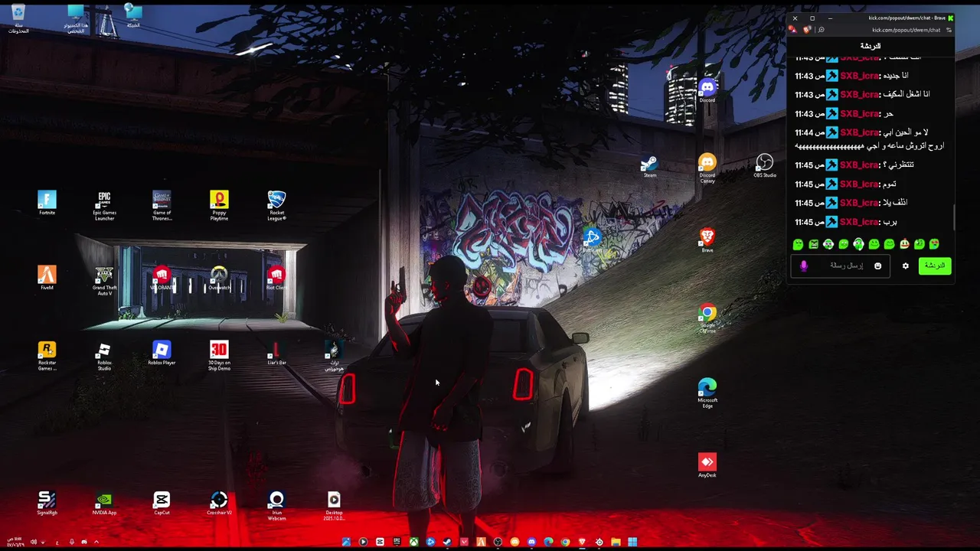Open the Xbox app on taskbar
The height and width of the screenshot is (551, 980).
point(413,542)
